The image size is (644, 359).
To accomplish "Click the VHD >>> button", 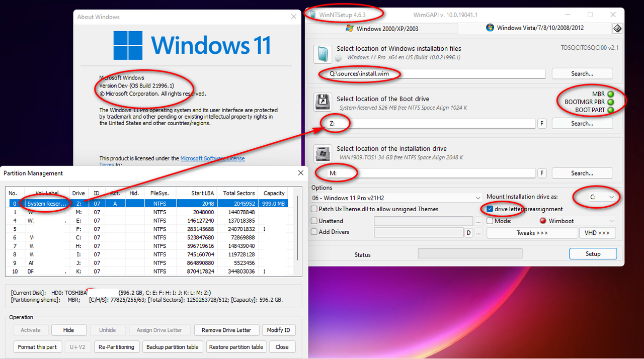I will point(597,233).
